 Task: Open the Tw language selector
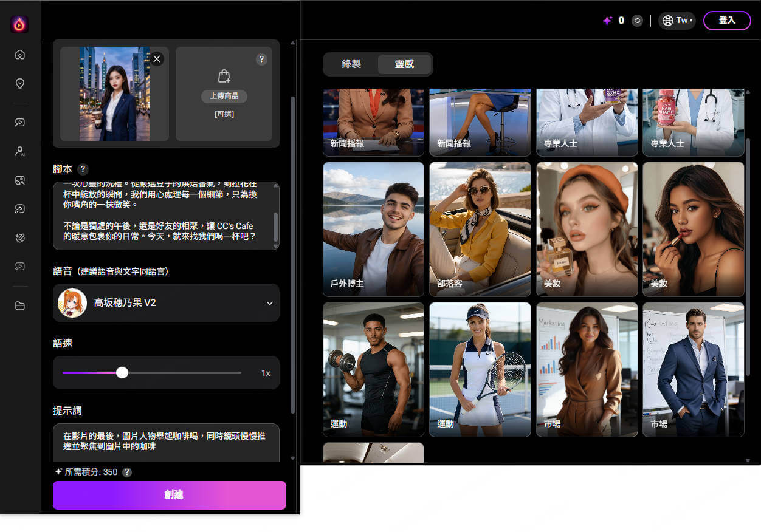click(x=677, y=21)
